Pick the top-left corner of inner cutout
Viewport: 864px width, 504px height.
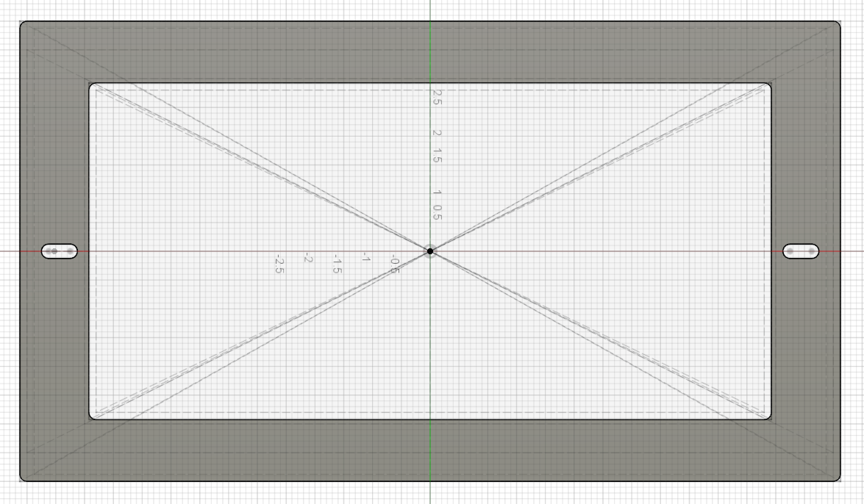pyautogui.click(x=91, y=85)
